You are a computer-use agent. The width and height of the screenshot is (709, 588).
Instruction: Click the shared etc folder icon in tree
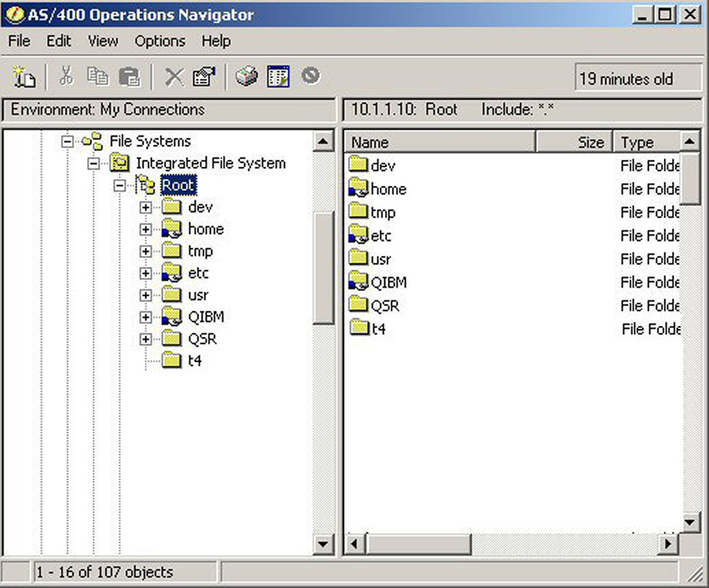pyautogui.click(x=172, y=273)
